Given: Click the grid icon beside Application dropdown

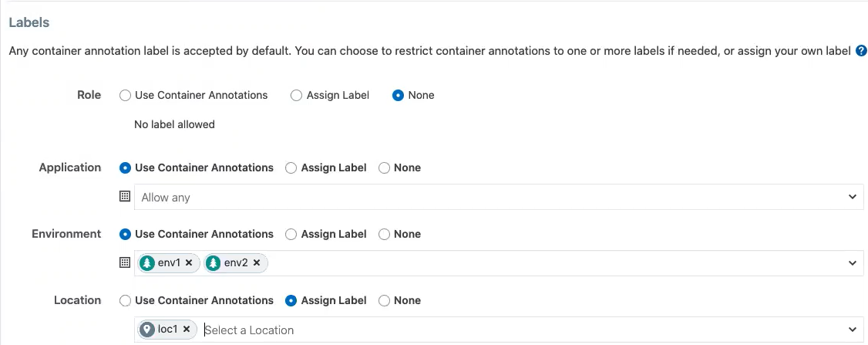Looking at the screenshot, I should (124, 197).
